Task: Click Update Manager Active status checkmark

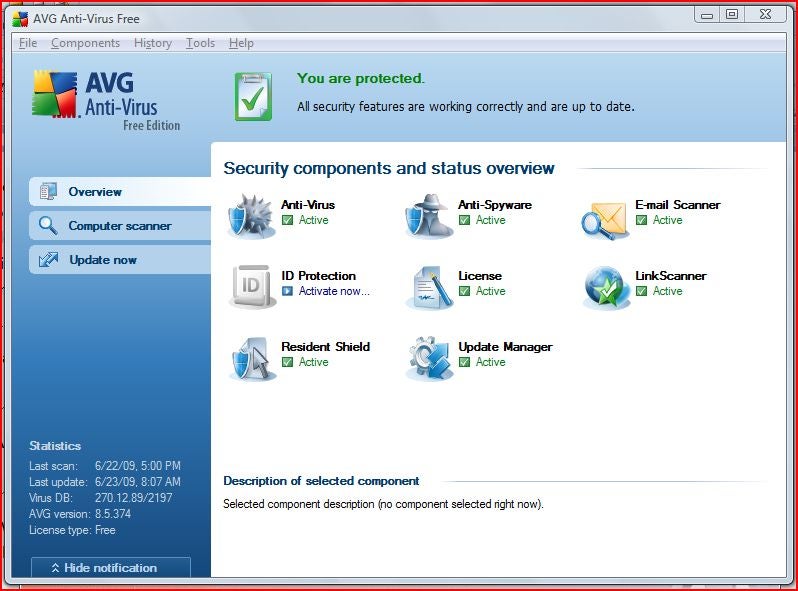Action: pyautogui.click(x=464, y=362)
